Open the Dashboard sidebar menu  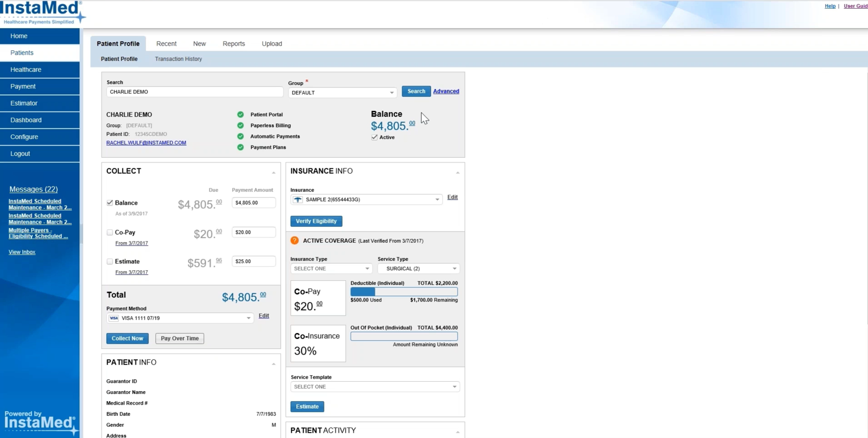pos(40,120)
